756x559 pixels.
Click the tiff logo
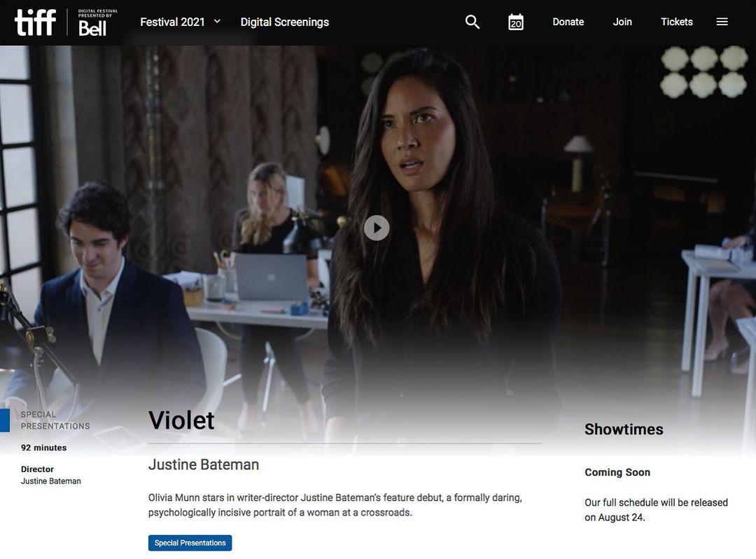35,22
